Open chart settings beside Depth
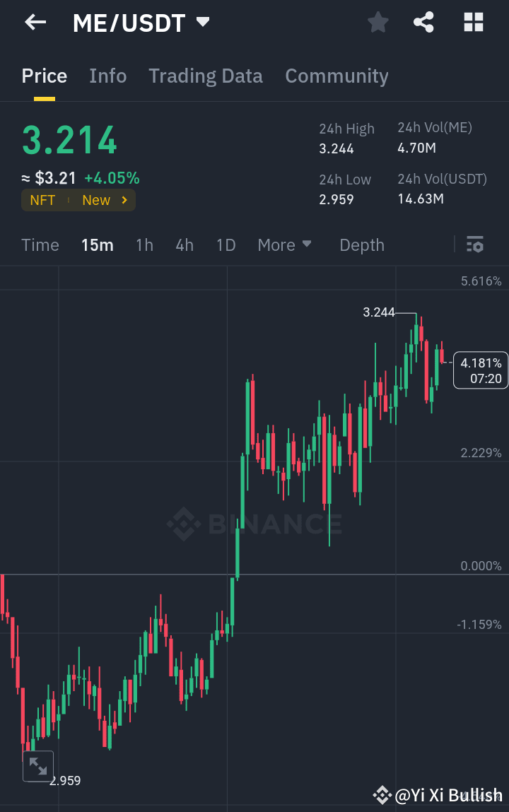 pos(474,245)
